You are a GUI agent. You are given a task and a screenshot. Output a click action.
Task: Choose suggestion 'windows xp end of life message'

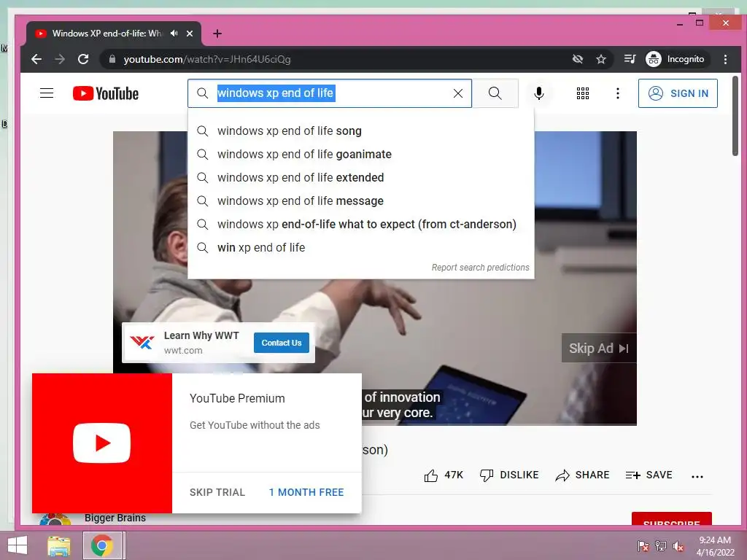360,201
